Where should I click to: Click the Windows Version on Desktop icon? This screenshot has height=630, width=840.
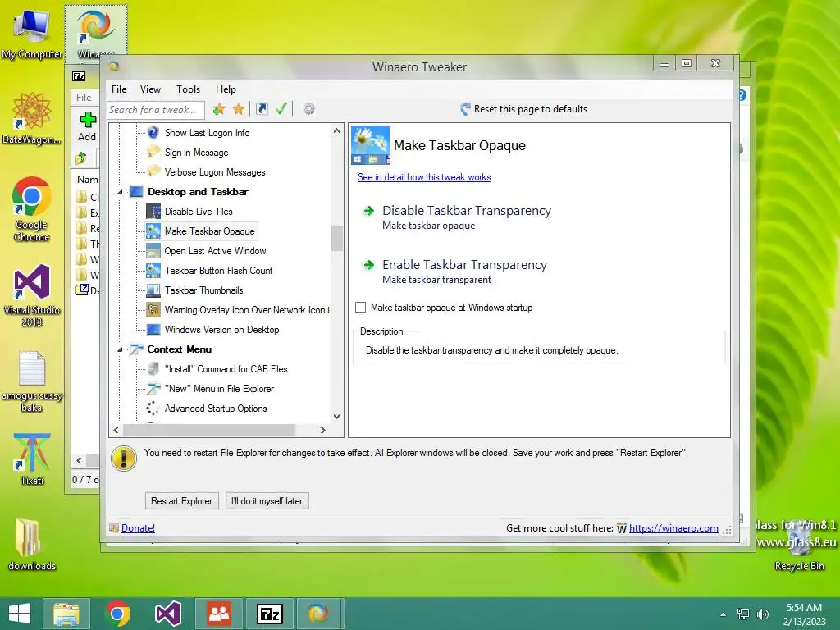(153, 330)
